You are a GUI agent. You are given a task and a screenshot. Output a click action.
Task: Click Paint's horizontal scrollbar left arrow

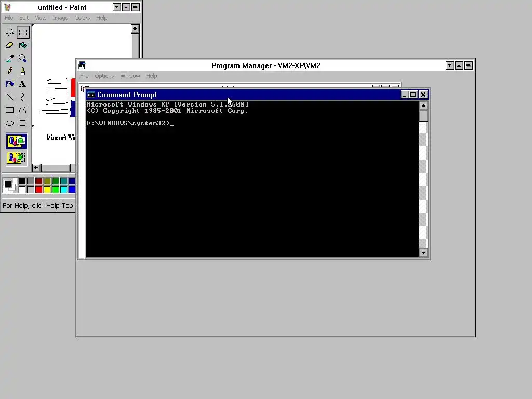(x=36, y=168)
